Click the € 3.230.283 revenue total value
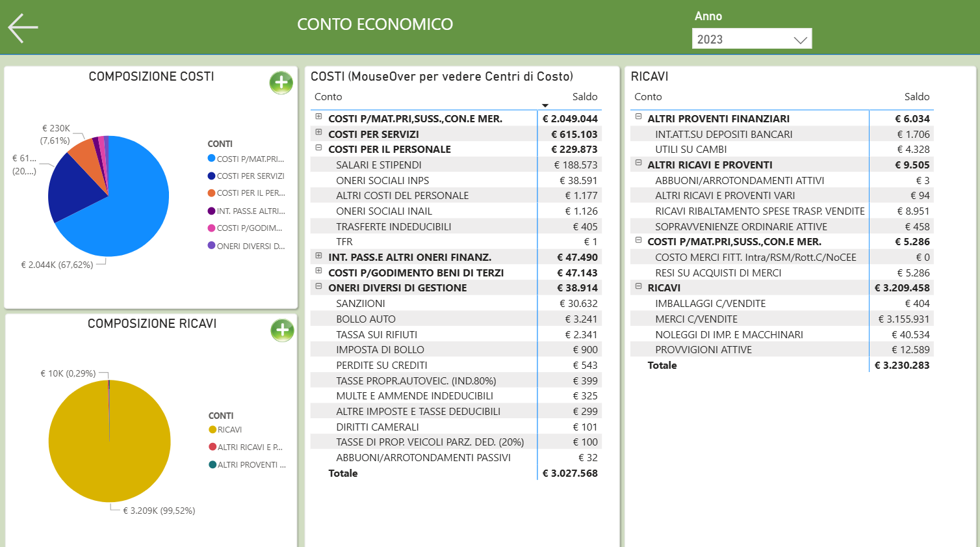Screen dimensions: 980x547 point(902,366)
